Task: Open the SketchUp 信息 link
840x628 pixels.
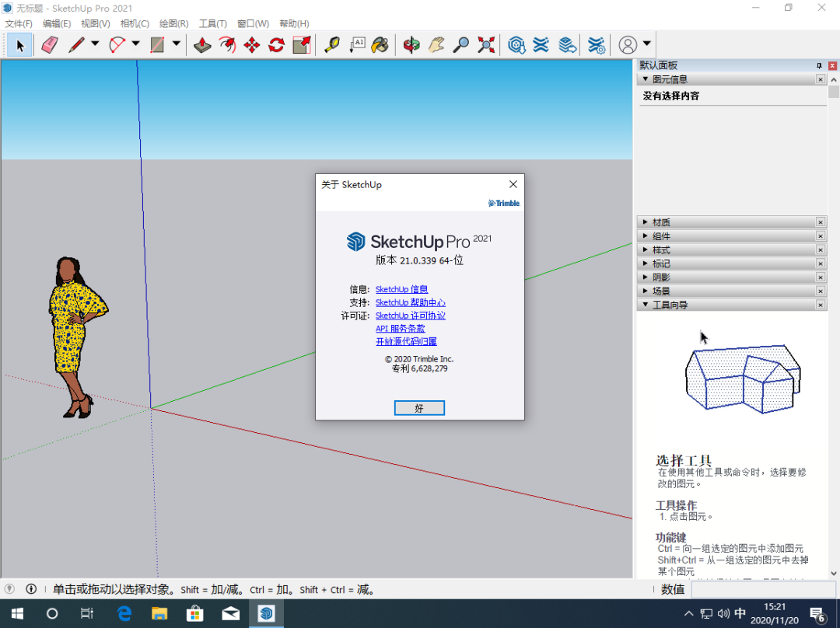Action: point(401,289)
